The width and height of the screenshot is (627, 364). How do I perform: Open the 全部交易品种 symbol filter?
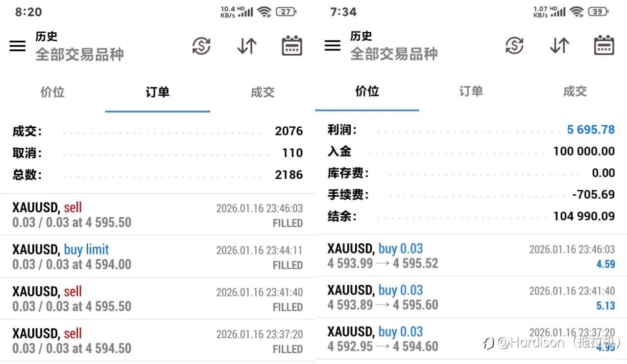(80, 54)
